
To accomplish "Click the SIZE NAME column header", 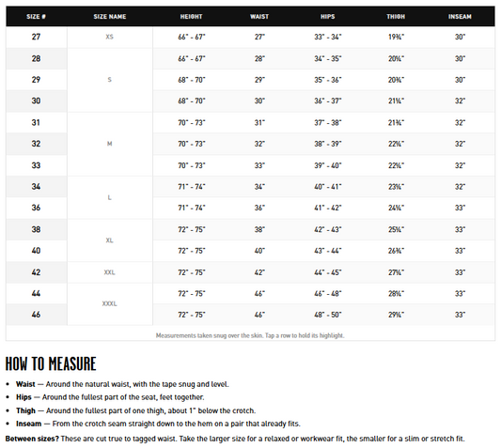I will [110, 17].
